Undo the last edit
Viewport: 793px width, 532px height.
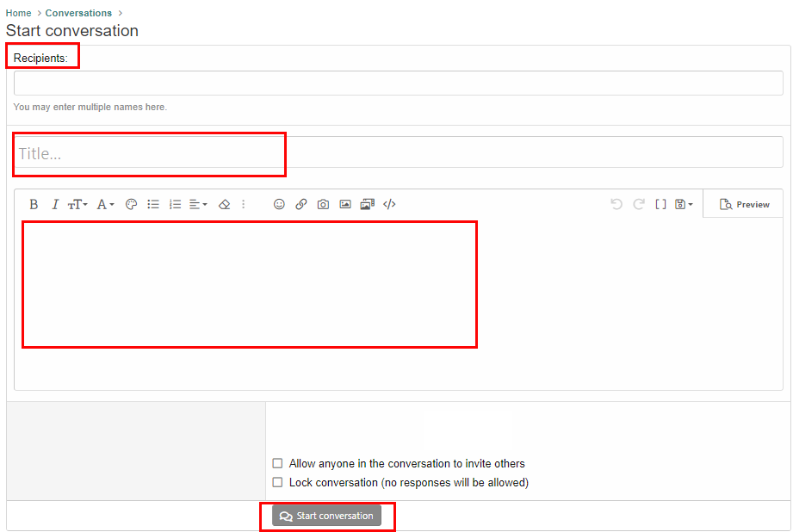616,204
